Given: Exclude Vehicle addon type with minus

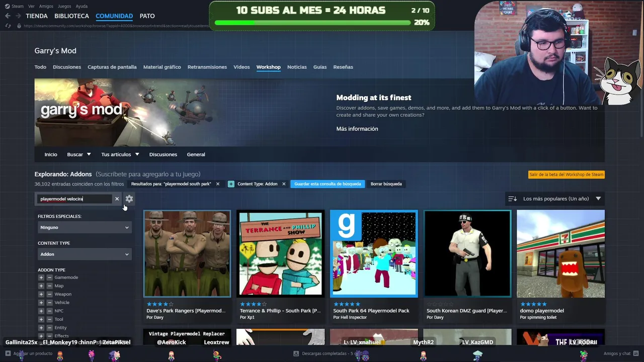Looking at the screenshot, I should (49, 303).
